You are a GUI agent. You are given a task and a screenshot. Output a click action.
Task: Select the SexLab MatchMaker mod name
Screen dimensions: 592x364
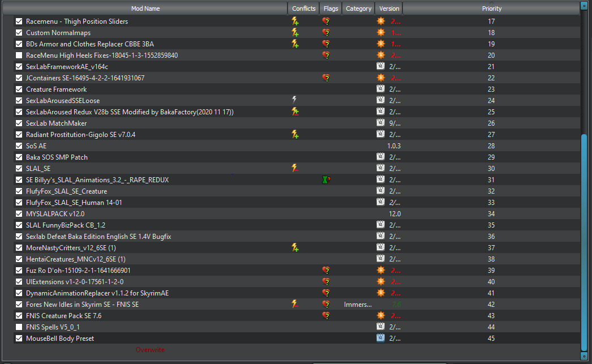pos(56,123)
